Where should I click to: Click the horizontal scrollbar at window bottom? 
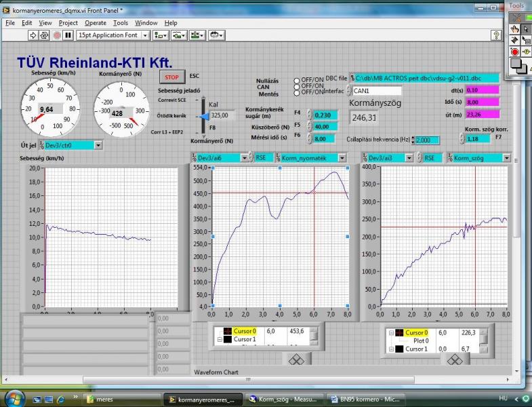click(248, 379)
